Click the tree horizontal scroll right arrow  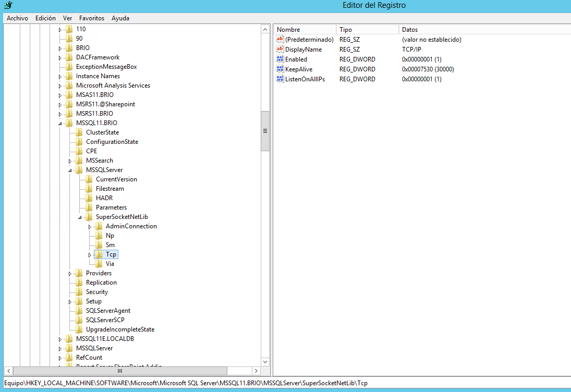click(256, 371)
